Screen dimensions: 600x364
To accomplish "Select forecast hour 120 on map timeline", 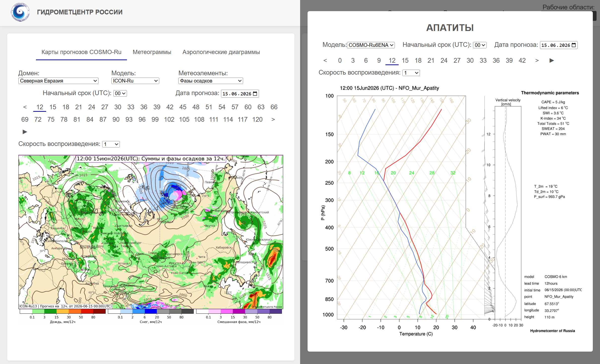I will [257, 119].
